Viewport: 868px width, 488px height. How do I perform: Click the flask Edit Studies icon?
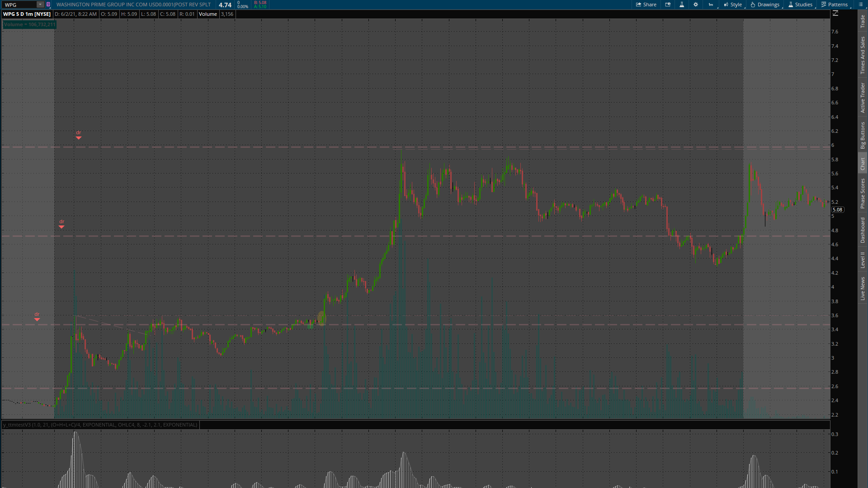pos(682,5)
